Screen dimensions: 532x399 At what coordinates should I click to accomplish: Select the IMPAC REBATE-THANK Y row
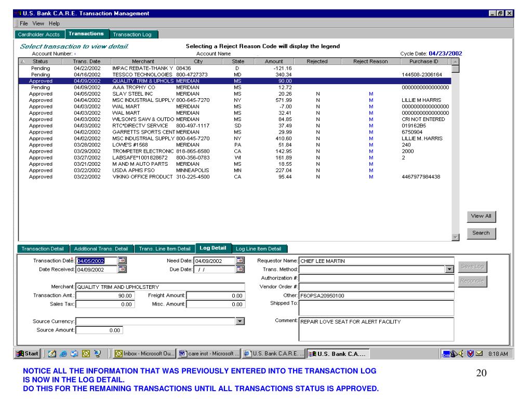(x=235, y=68)
